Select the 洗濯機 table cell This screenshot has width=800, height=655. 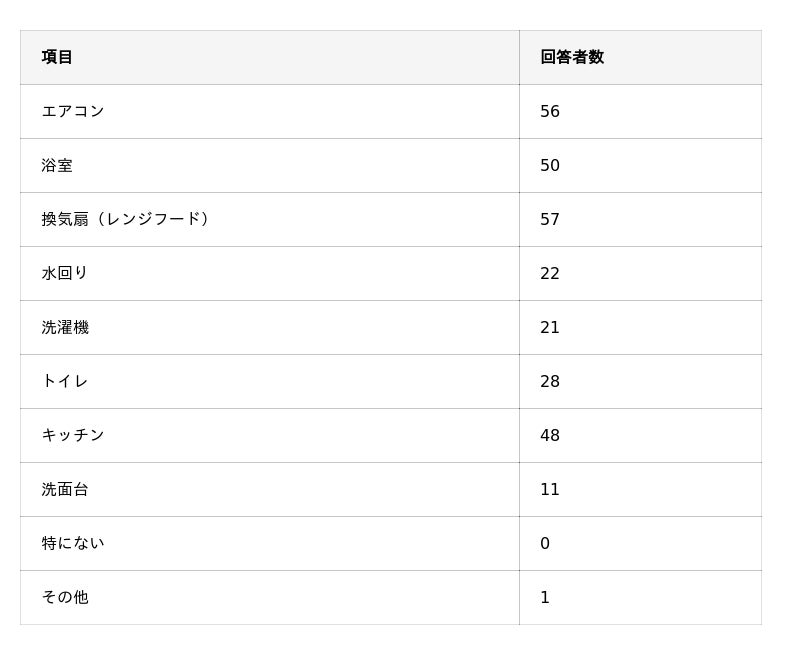click(x=65, y=327)
